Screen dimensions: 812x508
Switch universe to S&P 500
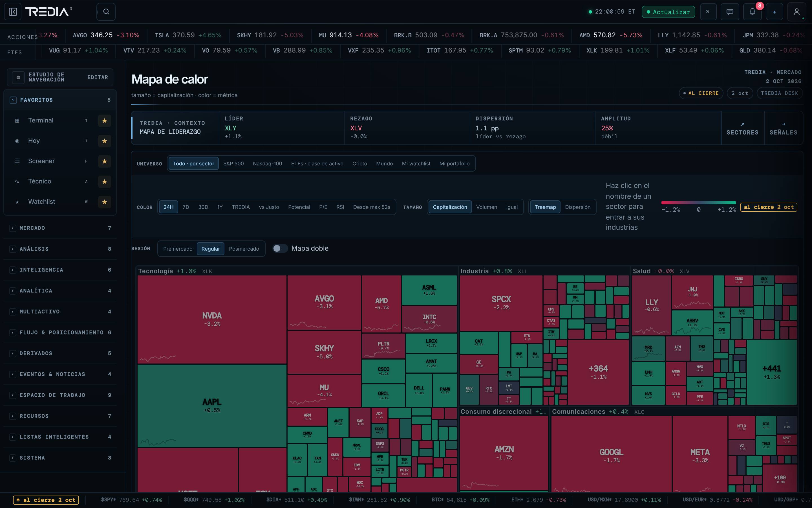click(233, 164)
